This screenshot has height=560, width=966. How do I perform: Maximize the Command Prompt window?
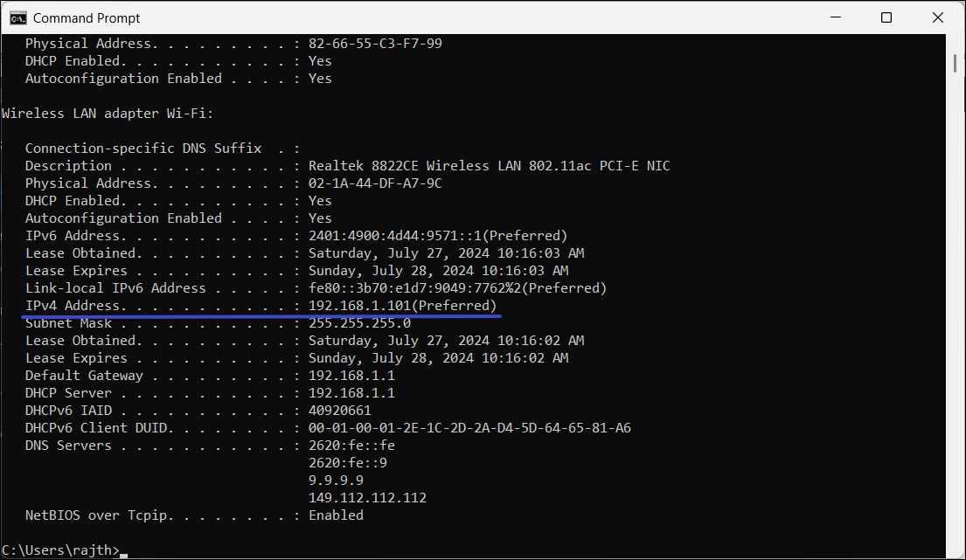coord(886,17)
